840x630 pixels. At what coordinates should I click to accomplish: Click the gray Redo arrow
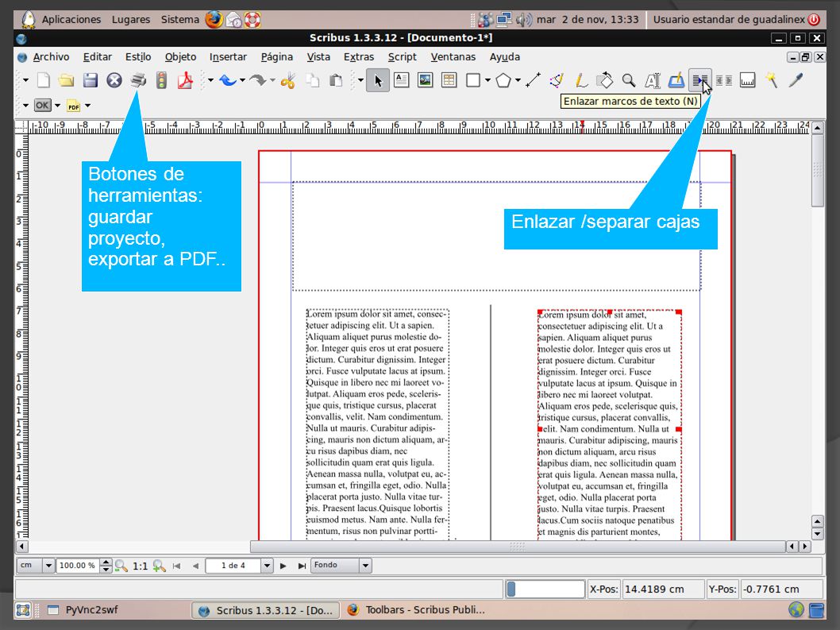coord(258,80)
